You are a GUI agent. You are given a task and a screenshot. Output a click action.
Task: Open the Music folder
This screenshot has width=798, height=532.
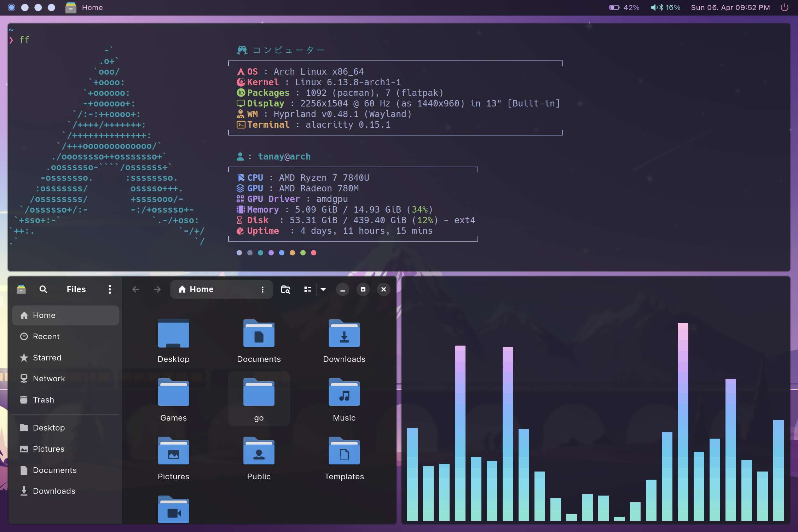[x=344, y=393]
